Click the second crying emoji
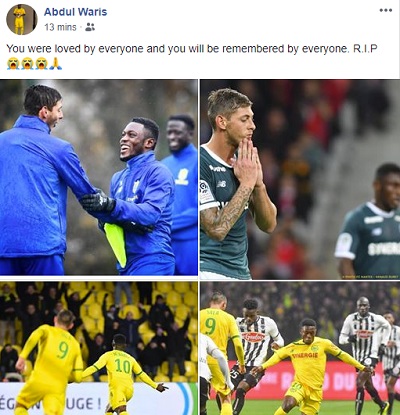Screen dimensions: 400x415 coord(27,63)
